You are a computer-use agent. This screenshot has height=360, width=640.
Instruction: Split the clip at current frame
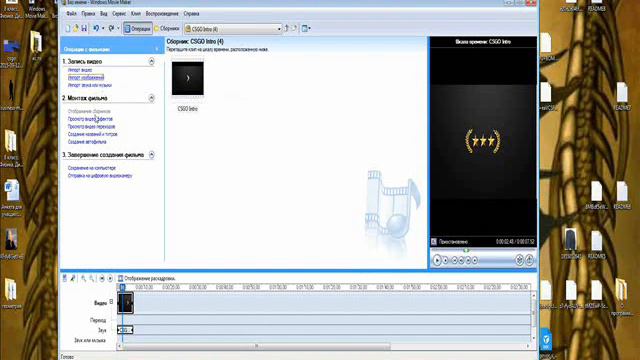tap(519, 260)
